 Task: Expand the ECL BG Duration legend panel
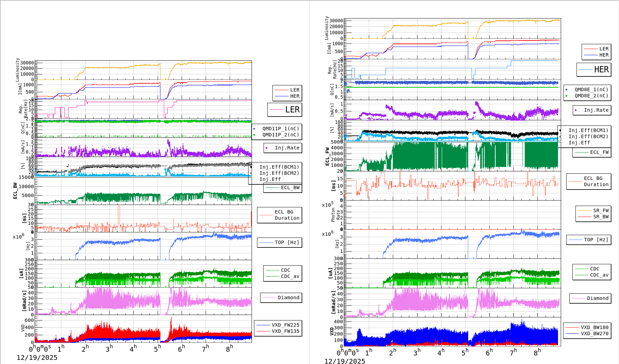[279, 215]
